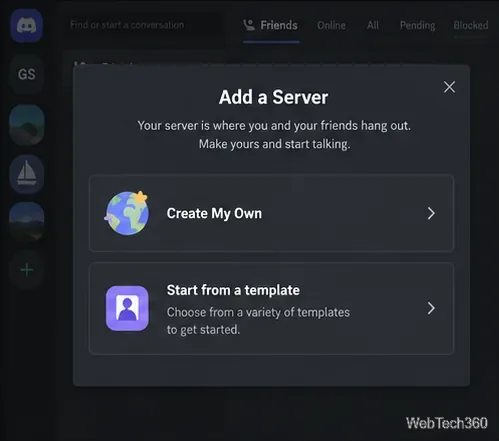Image resolution: width=499 pixels, height=441 pixels.
Task: Click 'Make yours and start talking.' text
Action: [274, 144]
